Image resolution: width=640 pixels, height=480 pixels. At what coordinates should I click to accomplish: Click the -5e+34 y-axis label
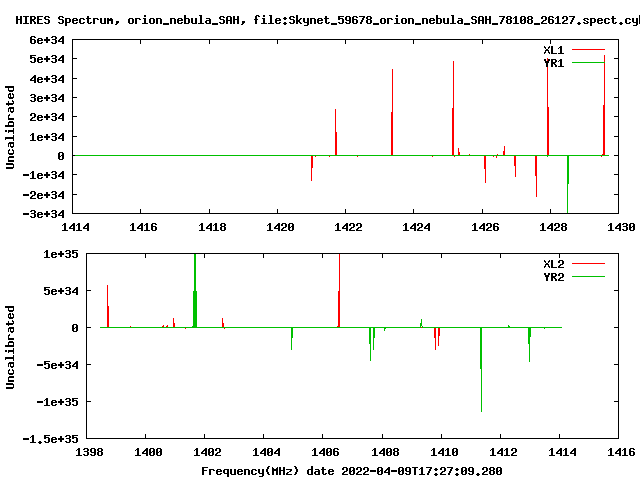[x=58, y=365]
